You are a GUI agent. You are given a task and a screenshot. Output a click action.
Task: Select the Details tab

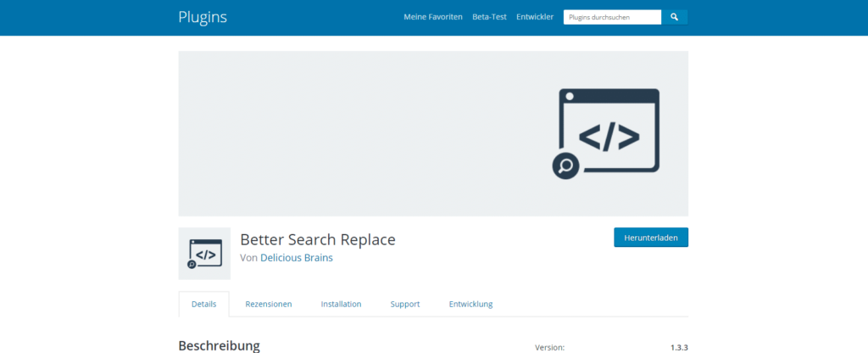(x=203, y=305)
